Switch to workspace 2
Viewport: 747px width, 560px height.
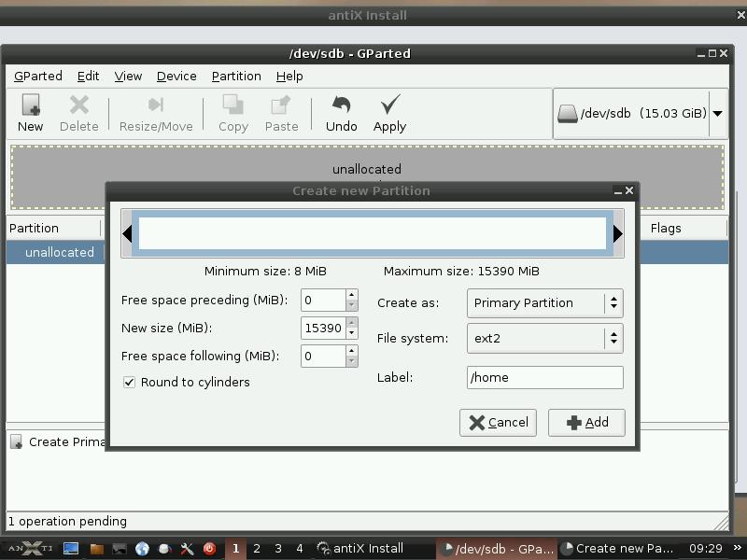click(257, 549)
